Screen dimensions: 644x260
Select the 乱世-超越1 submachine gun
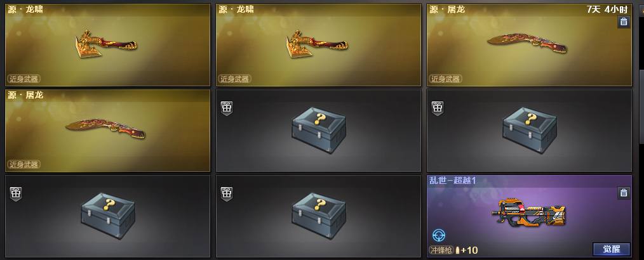tap(529, 216)
